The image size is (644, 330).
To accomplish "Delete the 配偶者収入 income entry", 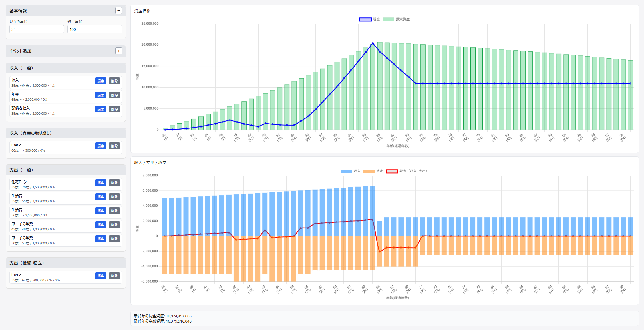I will click(x=114, y=109).
